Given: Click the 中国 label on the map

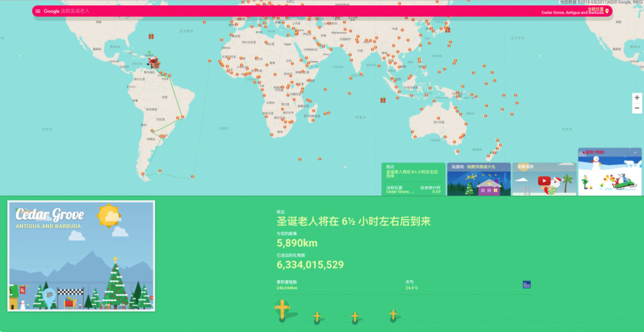Looking at the screenshot, I should pos(395,29).
